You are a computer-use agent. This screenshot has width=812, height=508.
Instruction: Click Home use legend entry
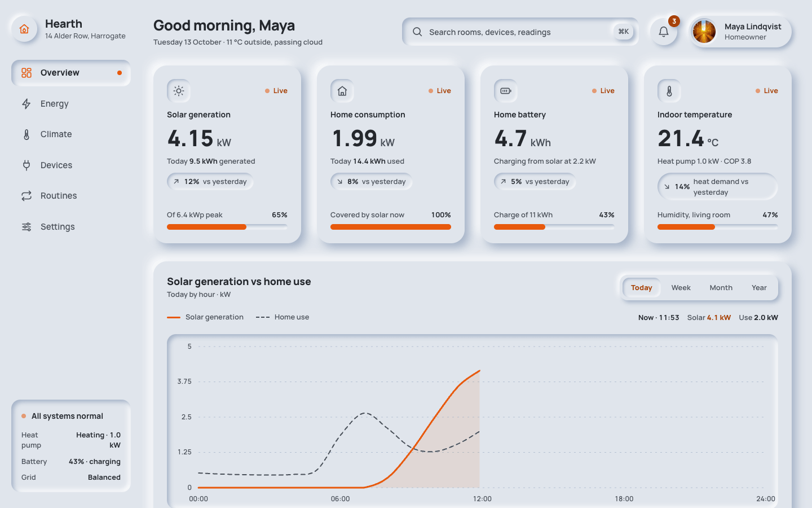283,317
